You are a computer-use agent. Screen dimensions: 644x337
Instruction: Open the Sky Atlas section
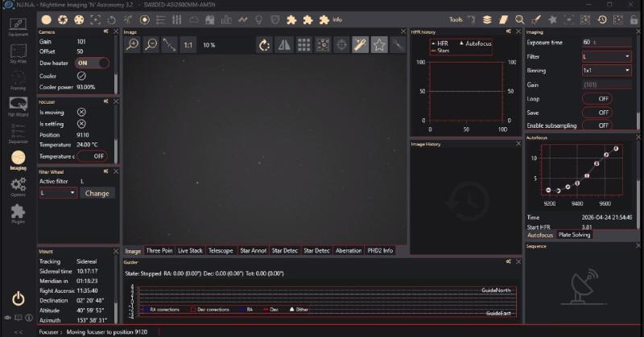pos(18,54)
